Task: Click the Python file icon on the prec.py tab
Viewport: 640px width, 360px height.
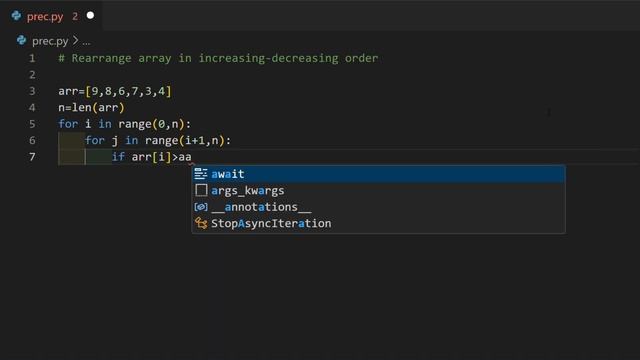Action: tap(16, 16)
